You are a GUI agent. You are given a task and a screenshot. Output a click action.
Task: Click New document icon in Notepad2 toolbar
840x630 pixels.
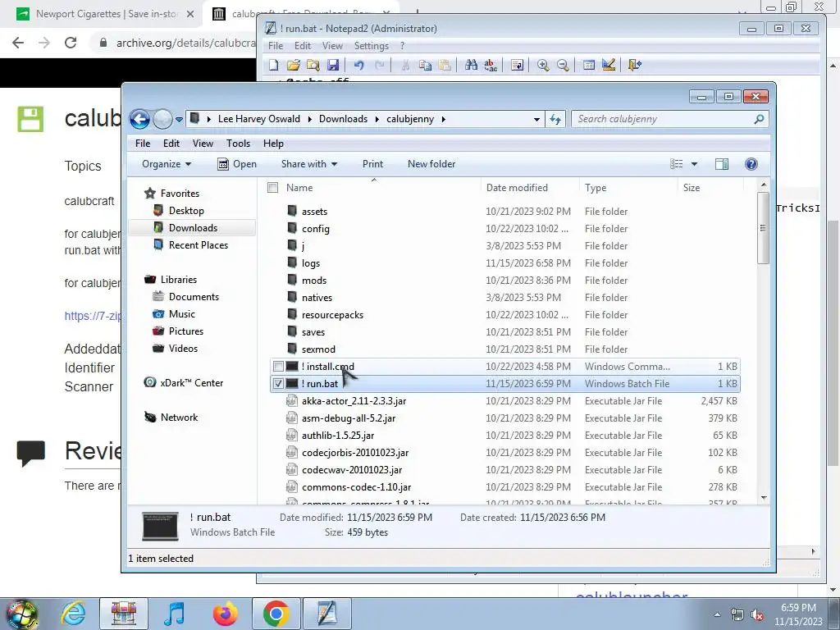pos(274,65)
